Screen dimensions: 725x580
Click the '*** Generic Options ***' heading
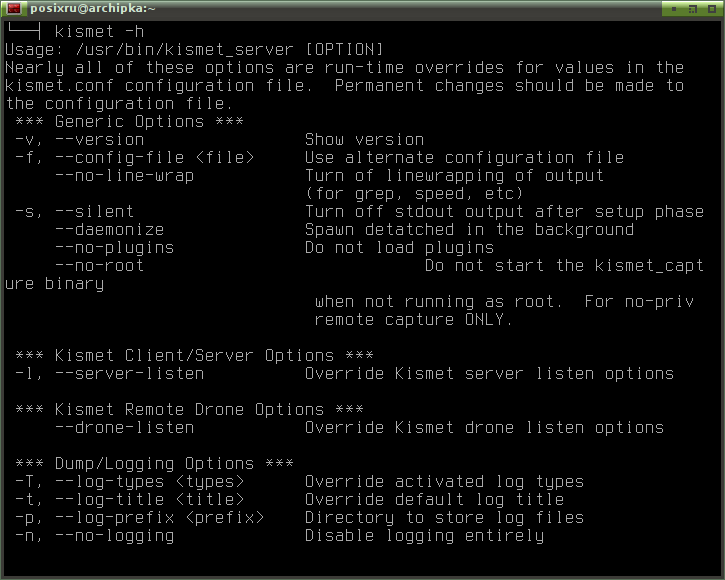pos(129,122)
